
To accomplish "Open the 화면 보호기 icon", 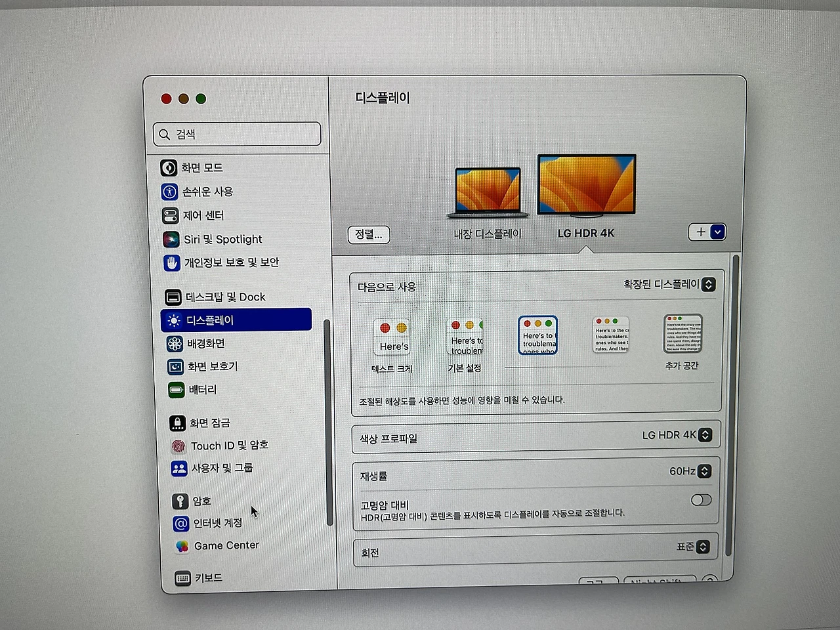I will pyautogui.click(x=175, y=367).
